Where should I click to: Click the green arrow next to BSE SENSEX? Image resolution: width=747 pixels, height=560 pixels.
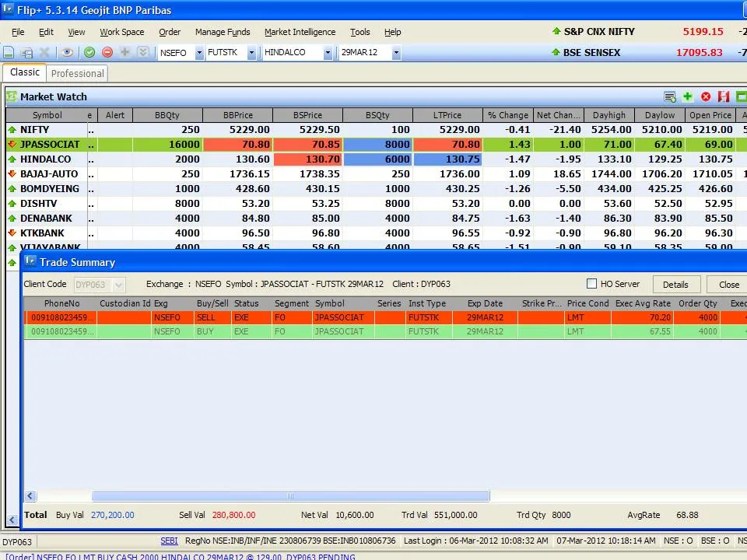tap(556, 52)
